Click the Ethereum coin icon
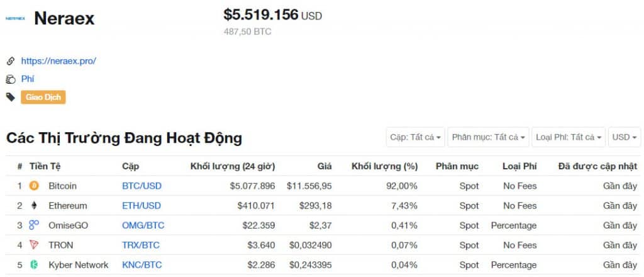This screenshot has height=277, width=644. pos(34,205)
